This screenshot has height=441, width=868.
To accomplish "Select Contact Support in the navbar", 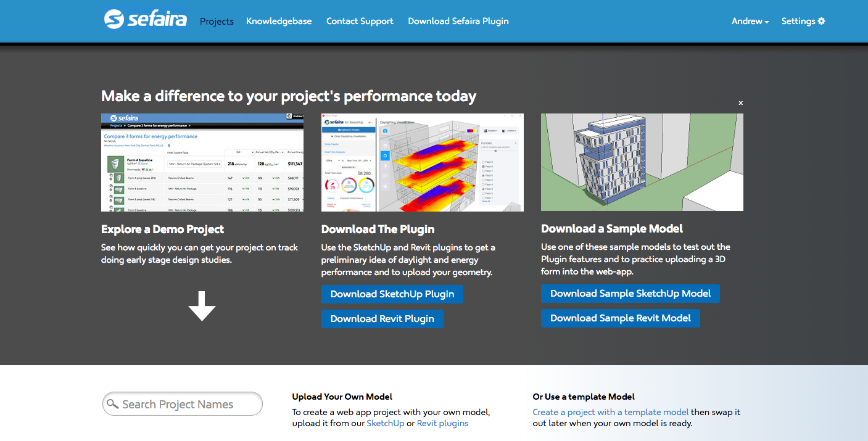I will (360, 21).
